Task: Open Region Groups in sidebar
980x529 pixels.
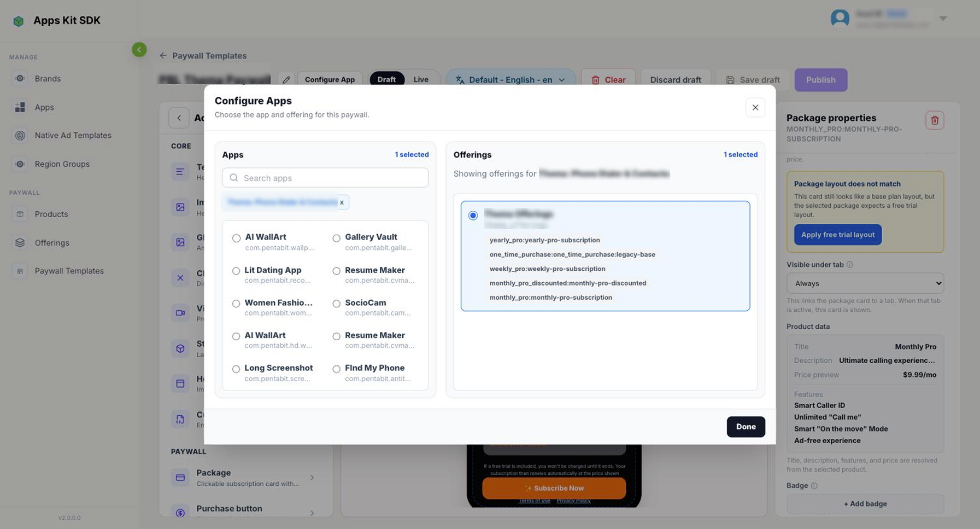Action: pyautogui.click(x=62, y=164)
